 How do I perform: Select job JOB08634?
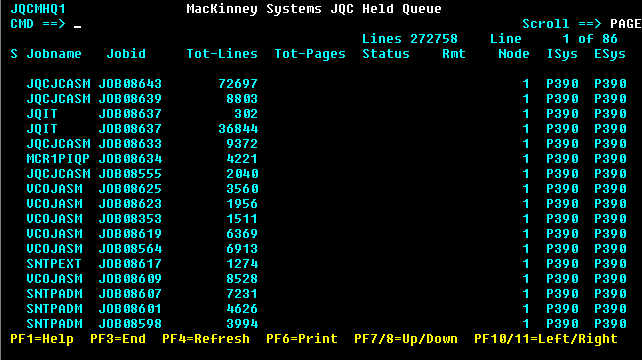(130, 159)
